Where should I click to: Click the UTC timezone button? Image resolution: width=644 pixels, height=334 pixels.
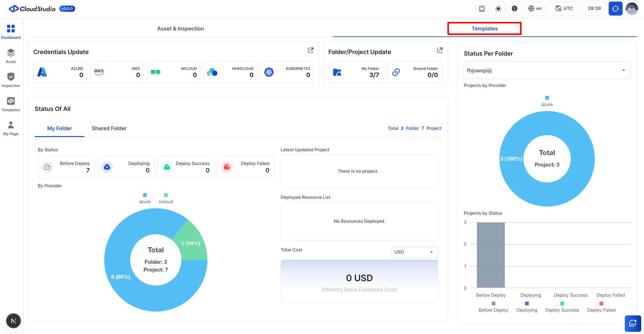coord(564,8)
